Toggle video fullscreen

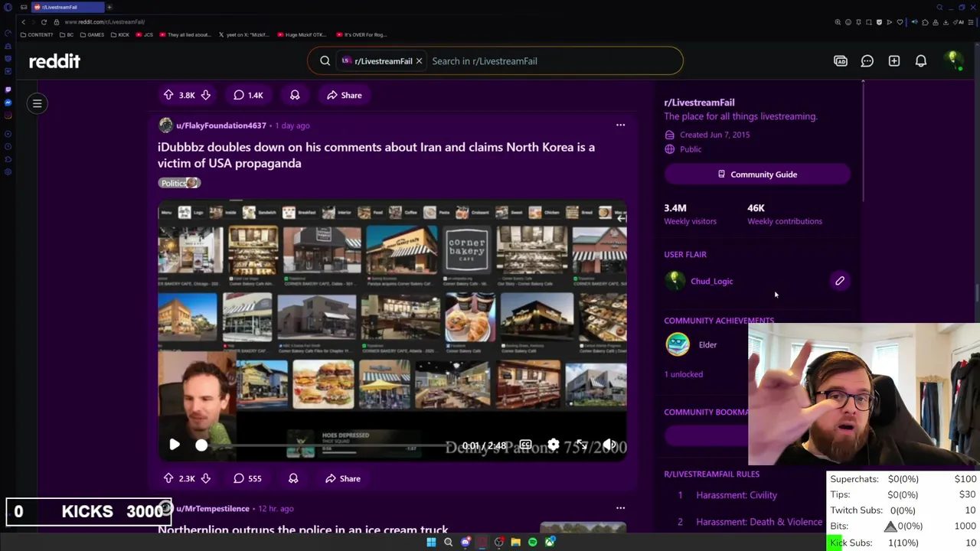coord(582,445)
